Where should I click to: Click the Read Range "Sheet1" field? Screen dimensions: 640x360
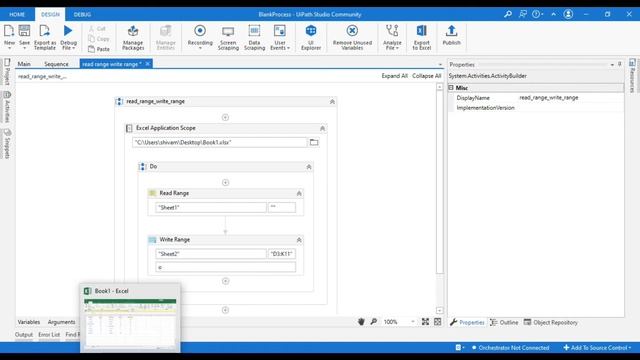pyautogui.click(x=211, y=207)
